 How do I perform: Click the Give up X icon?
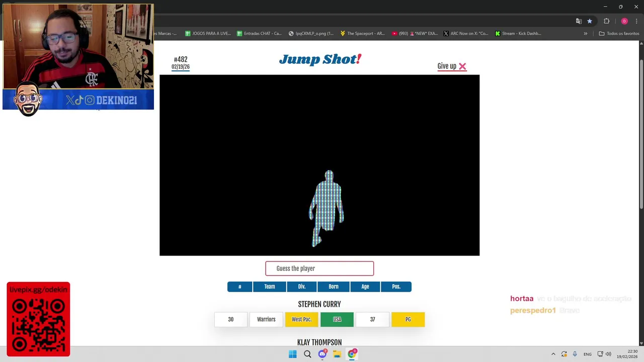coord(462,66)
